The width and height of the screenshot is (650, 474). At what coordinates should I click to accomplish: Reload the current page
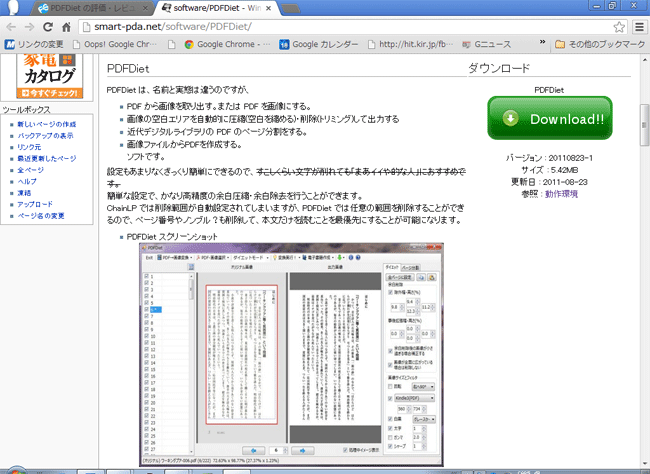(x=48, y=27)
